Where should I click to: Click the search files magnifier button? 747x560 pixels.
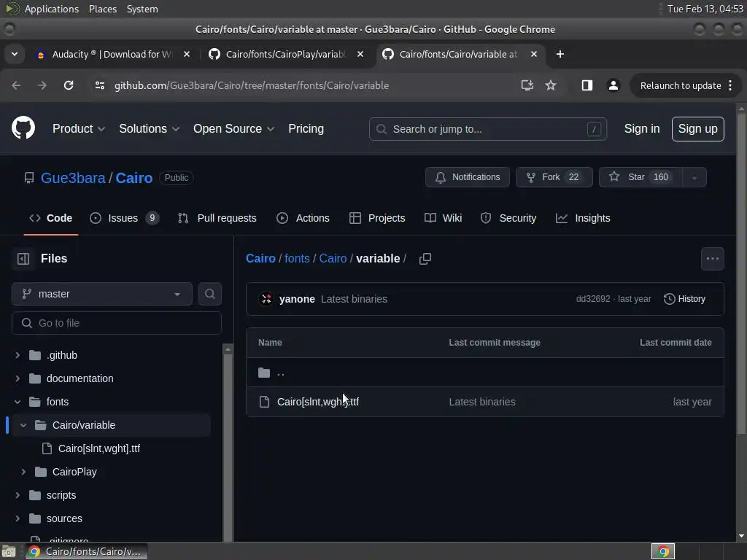pos(209,294)
